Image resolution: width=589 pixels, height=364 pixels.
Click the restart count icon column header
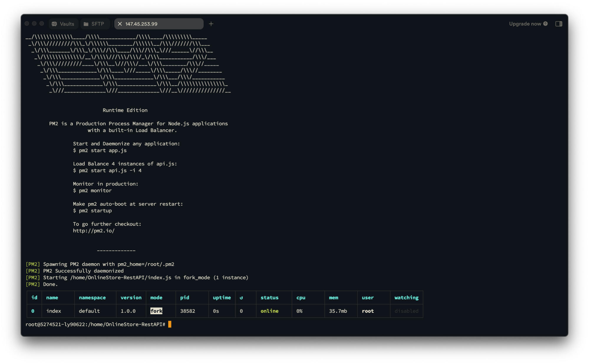(x=241, y=298)
